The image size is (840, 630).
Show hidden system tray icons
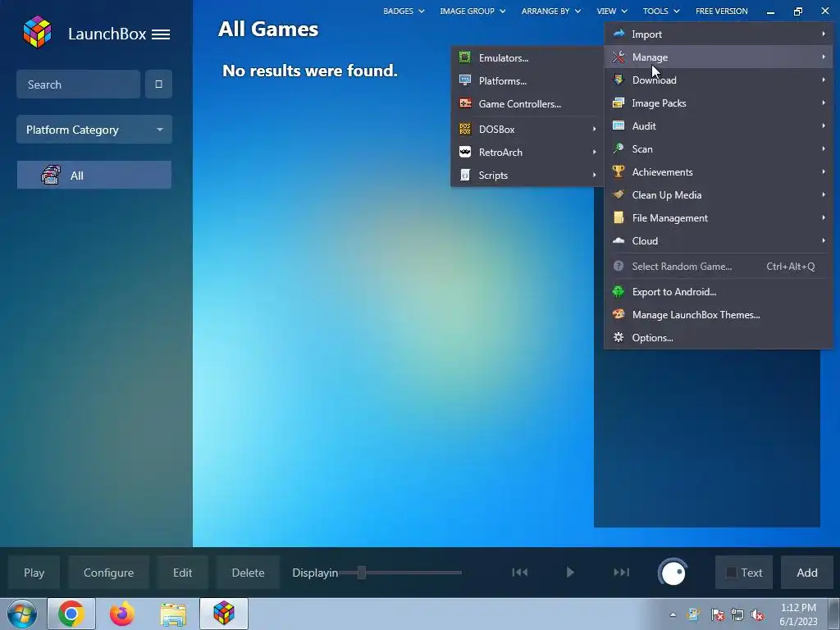673,614
